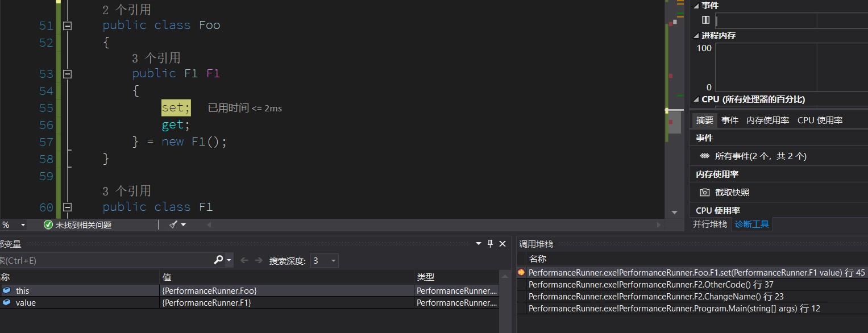Click the search magnifier in locals window
868x333 pixels.
point(218,260)
